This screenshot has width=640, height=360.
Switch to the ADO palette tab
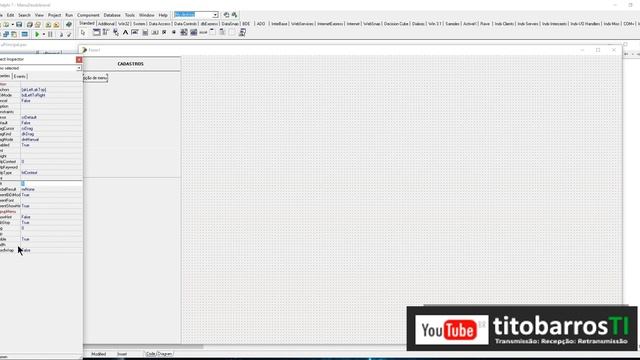(261, 24)
